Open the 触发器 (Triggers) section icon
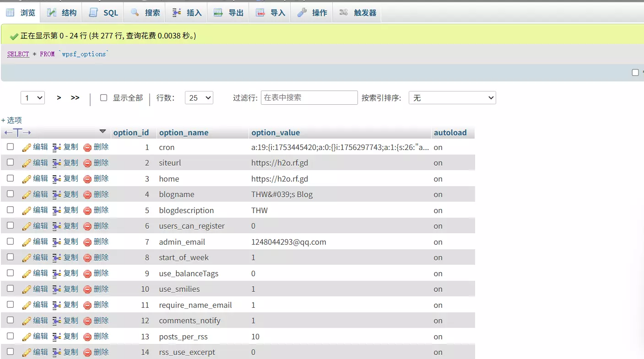Screen dimensions: 644x359 tap(344, 12)
